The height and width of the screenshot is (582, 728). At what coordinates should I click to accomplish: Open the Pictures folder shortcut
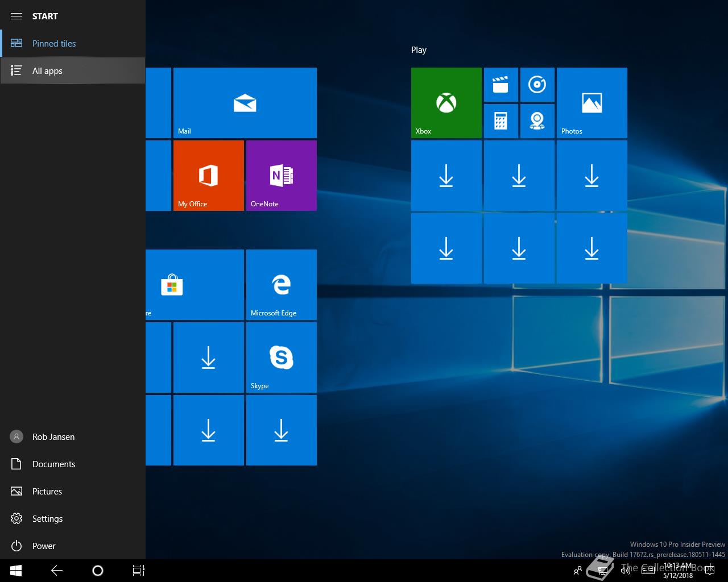click(x=73, y=491)
